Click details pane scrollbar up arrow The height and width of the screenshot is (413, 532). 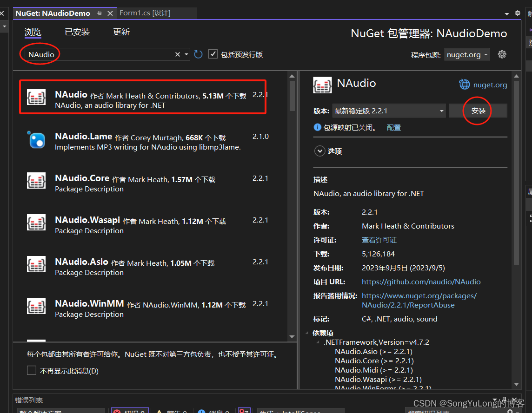(x=516, y=76)
